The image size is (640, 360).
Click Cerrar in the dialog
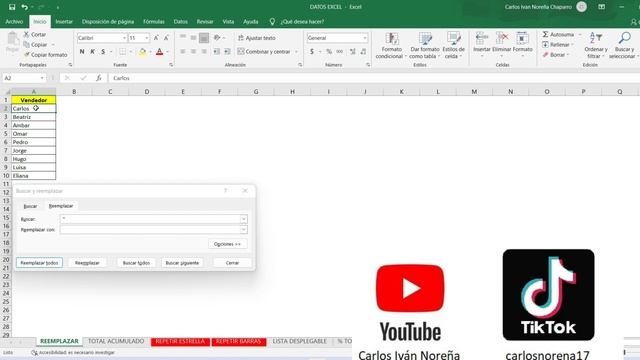232,263
